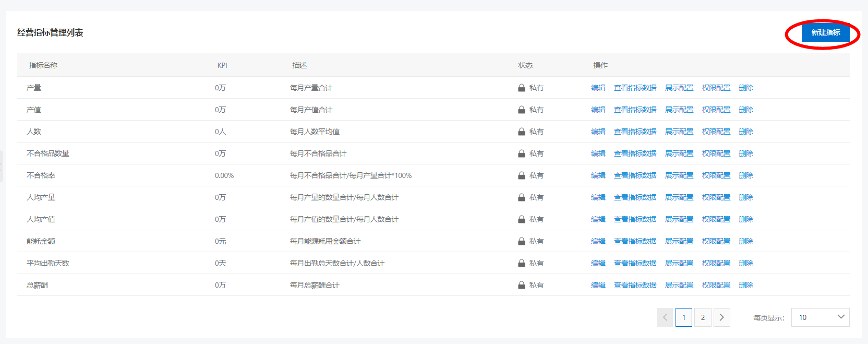Click the lock icon in 总薪酬 row
This screenshot has height=344, width=868.
[x=521, y=285]
